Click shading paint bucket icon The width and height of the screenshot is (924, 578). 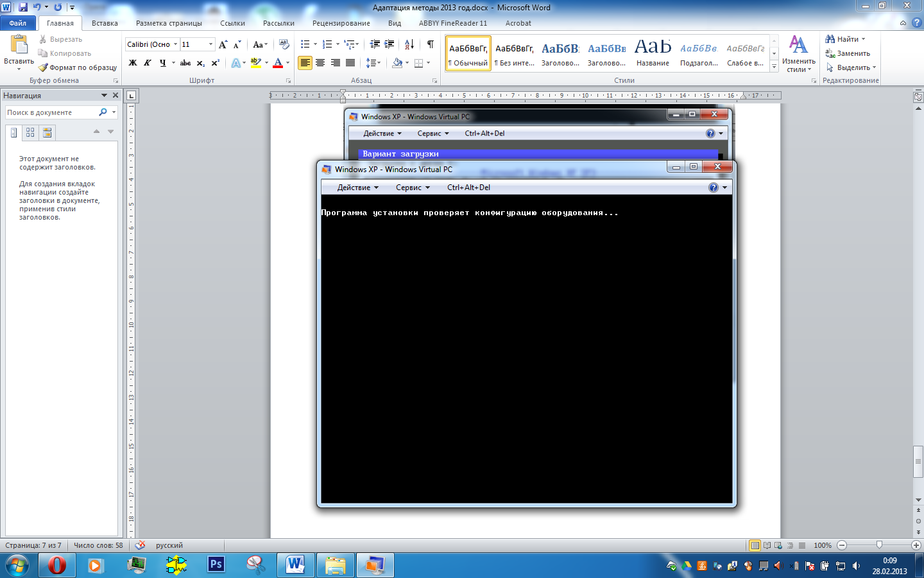tap(397, 63)
